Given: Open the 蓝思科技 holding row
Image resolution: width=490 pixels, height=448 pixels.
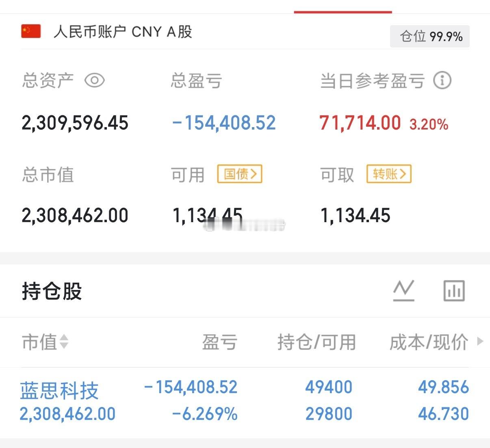Looking at the screenshot, I should pos(245,401).
